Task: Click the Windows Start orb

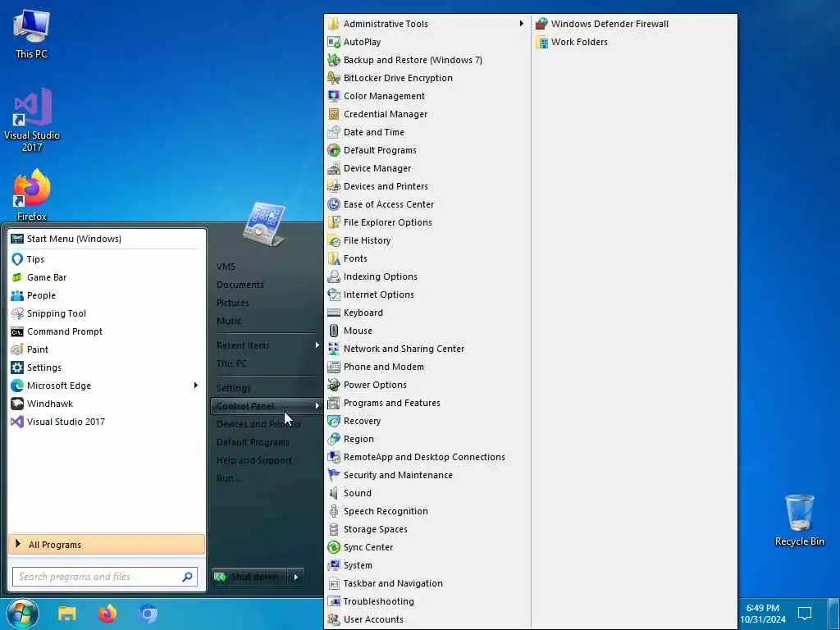Action: 22,614
